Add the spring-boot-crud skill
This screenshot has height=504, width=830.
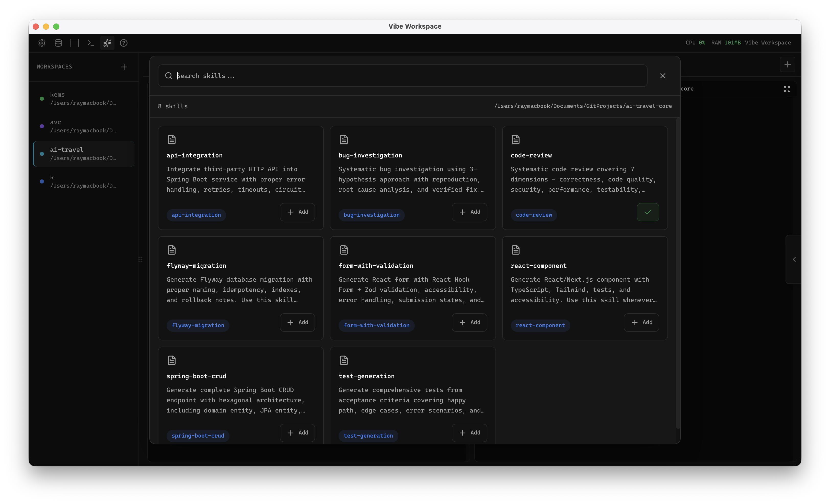[x=297, y=433]
